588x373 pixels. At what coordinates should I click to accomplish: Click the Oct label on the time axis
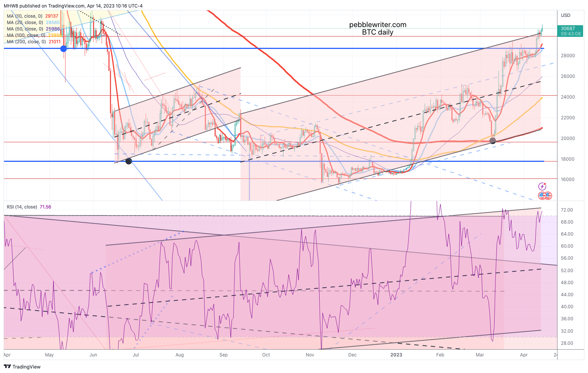click(266, 355)
